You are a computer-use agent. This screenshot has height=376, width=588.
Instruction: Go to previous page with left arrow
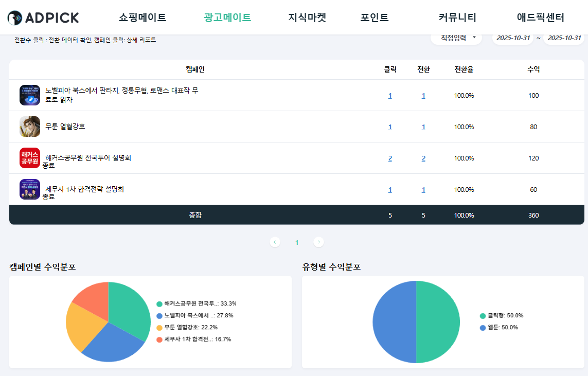[x=275, y=242]
